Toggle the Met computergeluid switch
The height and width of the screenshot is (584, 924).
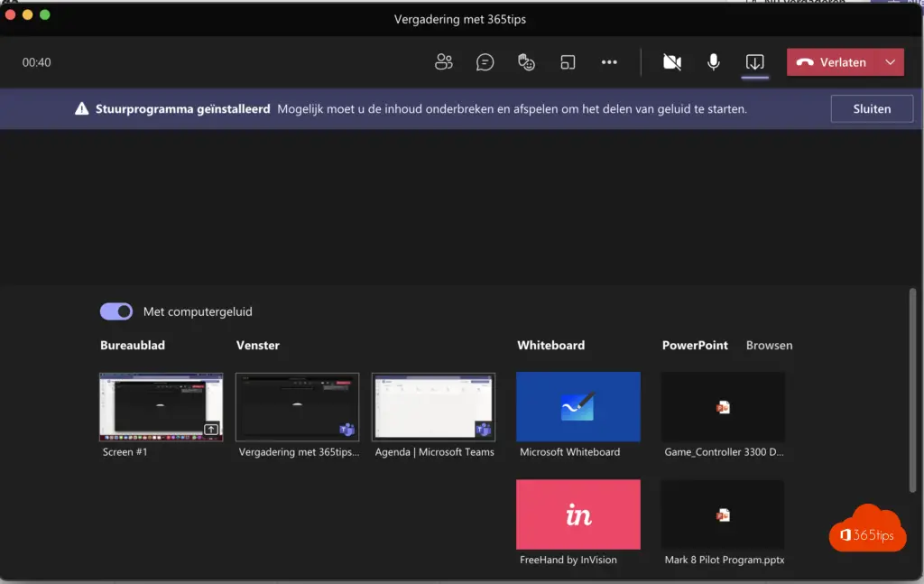[x=116, y=311]
